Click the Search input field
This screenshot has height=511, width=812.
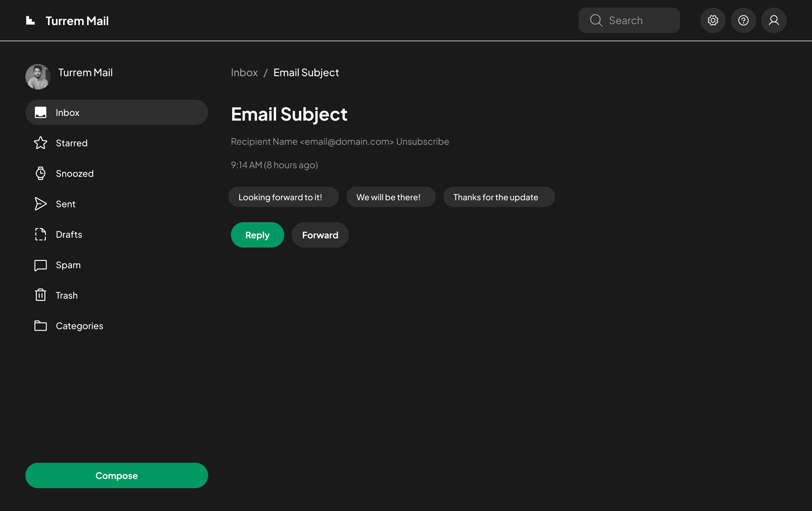[x=629, y=20]
